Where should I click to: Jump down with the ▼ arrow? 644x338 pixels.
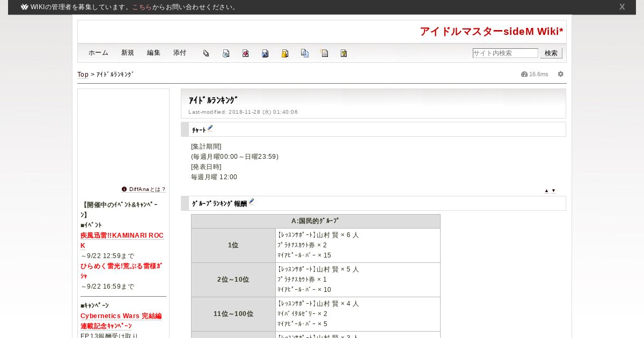[553, 190]
